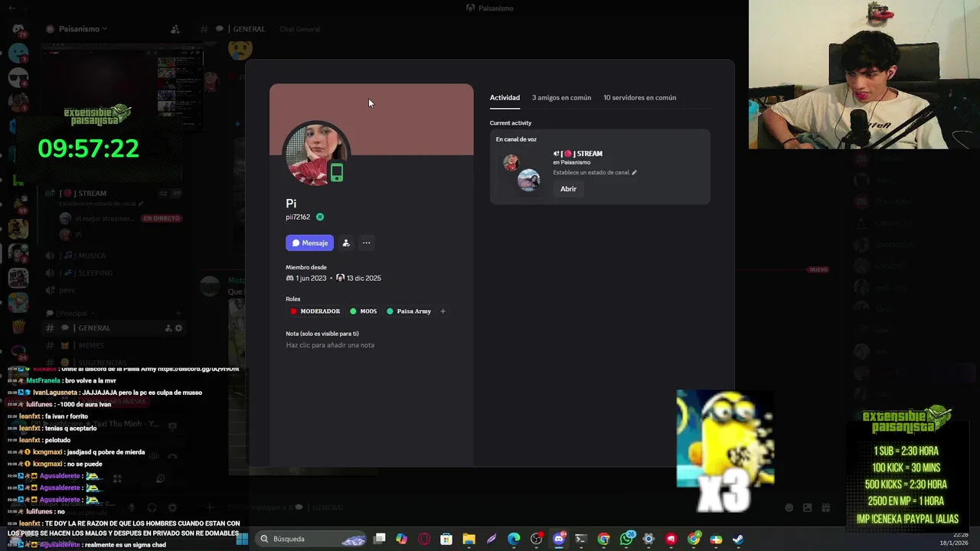Click the green badge icon beside pii72162
The image size is (980, 551).
point(320,217)
